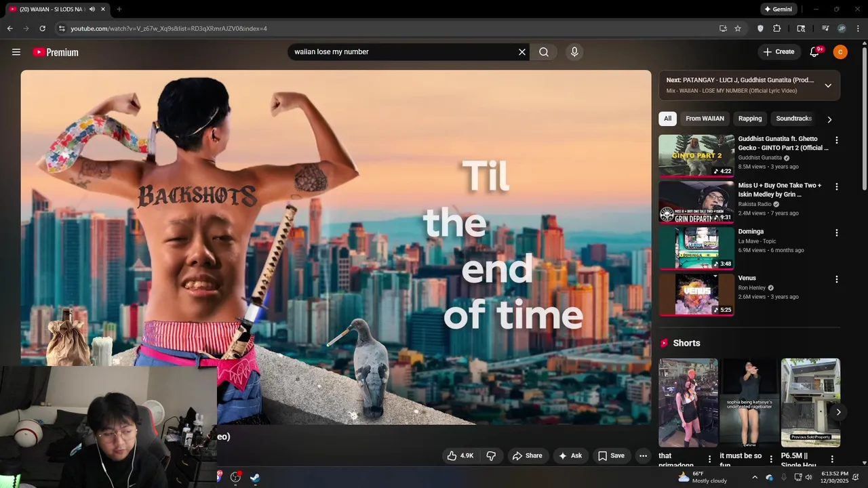Start voice search with the microphone
Viewport: 868px width, 488px height.
pos(574,52)
